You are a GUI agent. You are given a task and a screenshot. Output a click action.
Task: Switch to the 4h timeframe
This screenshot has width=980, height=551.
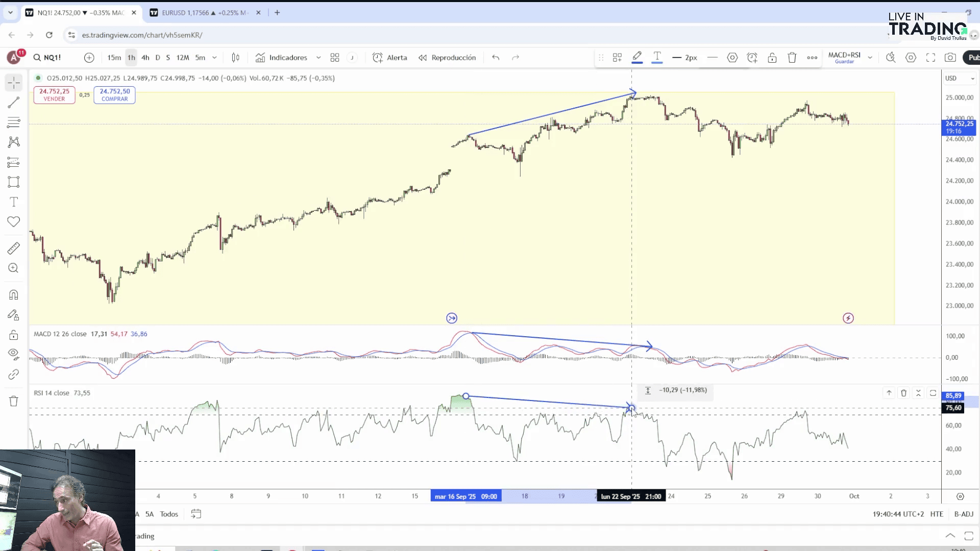[145, 58]
